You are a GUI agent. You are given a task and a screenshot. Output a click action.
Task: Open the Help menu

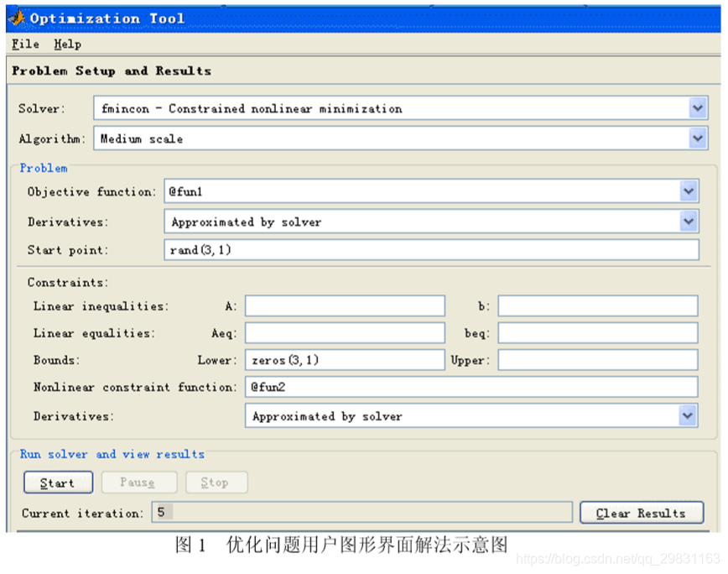pos(67,44)
